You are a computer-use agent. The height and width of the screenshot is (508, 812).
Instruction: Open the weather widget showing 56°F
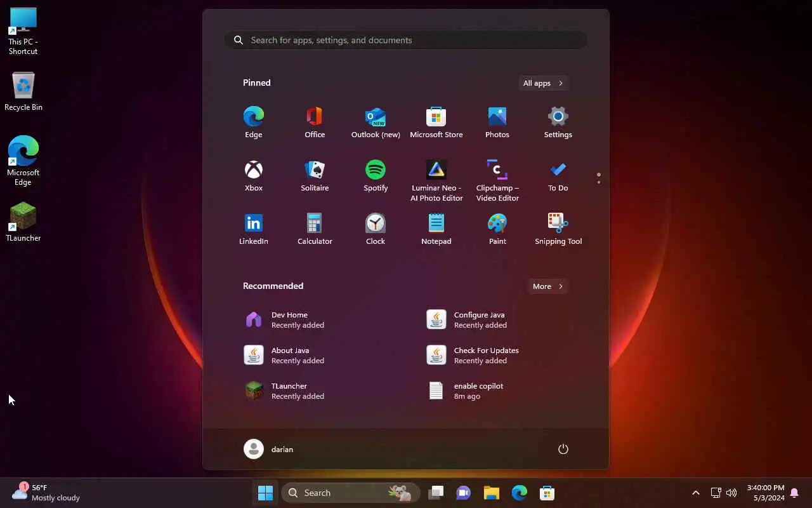[46, 493]
